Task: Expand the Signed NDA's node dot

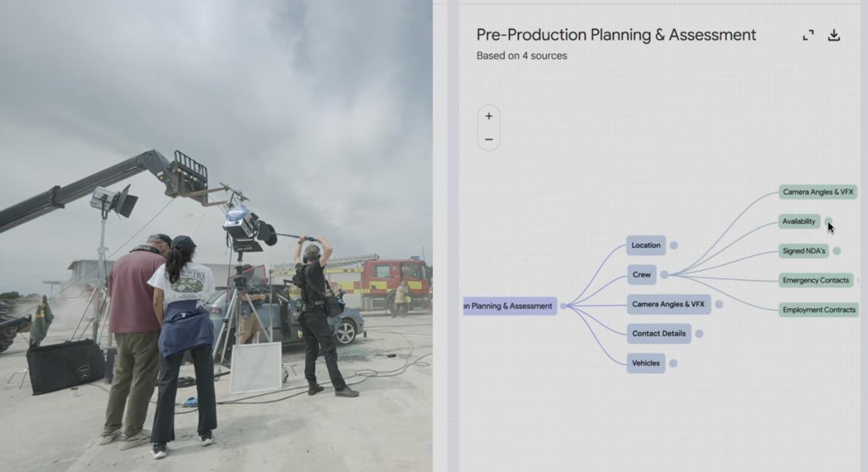Action: (x=836, y=251)
